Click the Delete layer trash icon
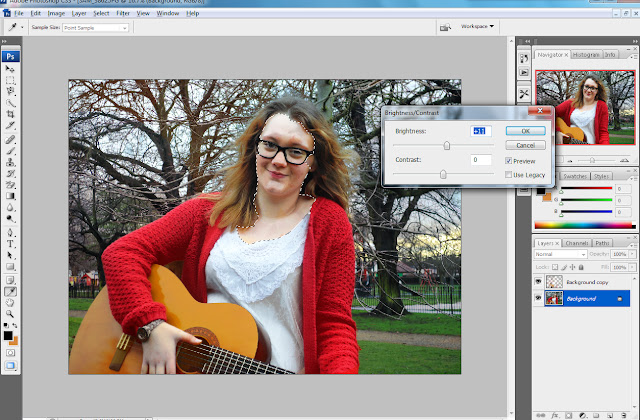The width and height of the screenshot is (640, 420). coord(624,415)
